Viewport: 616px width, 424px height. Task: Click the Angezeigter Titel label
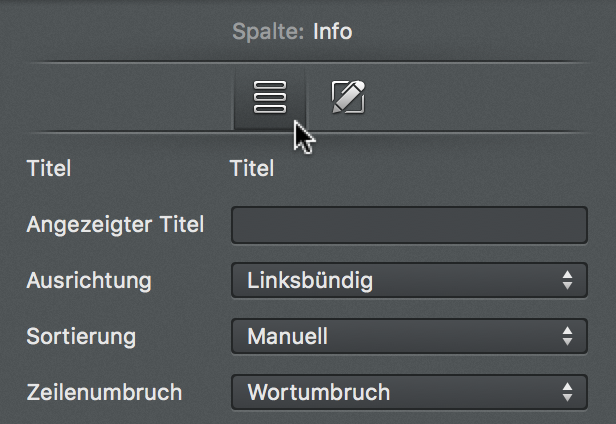115,225
